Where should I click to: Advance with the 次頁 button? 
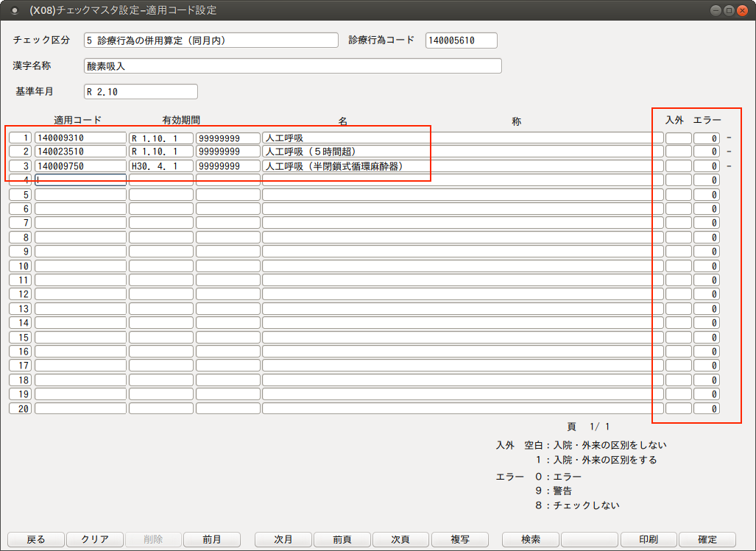pyautogui.click(x=400, y=539)
